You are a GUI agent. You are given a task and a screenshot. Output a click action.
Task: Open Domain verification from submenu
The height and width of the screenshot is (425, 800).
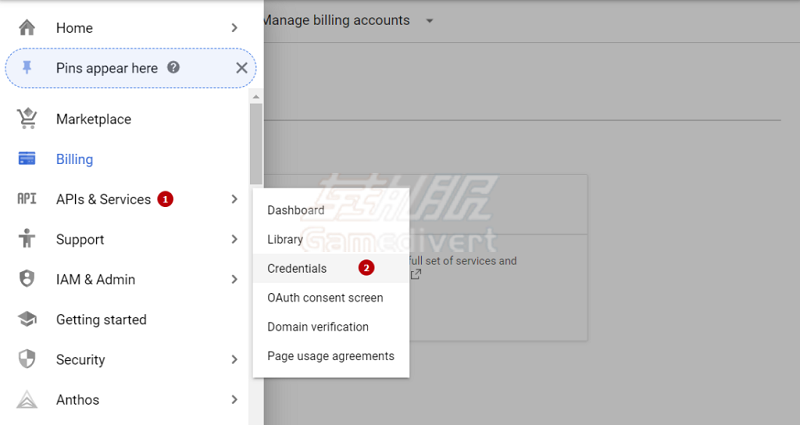pos(331,327)
